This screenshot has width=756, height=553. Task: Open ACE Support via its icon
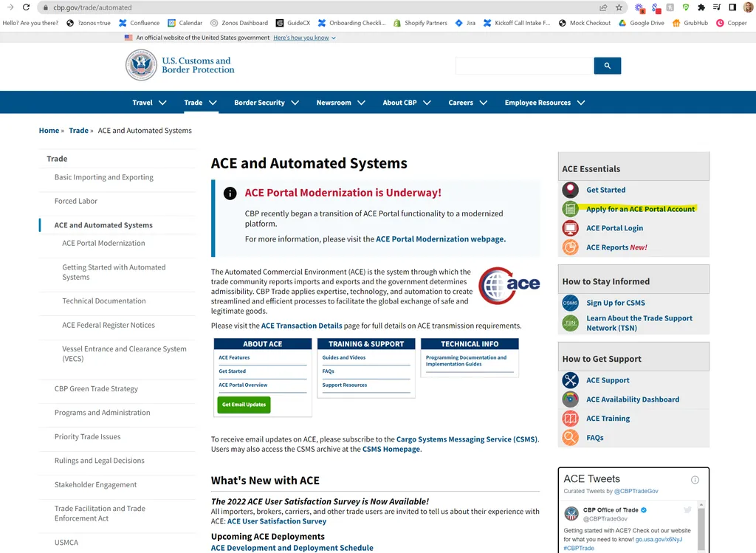pos(570,380)
